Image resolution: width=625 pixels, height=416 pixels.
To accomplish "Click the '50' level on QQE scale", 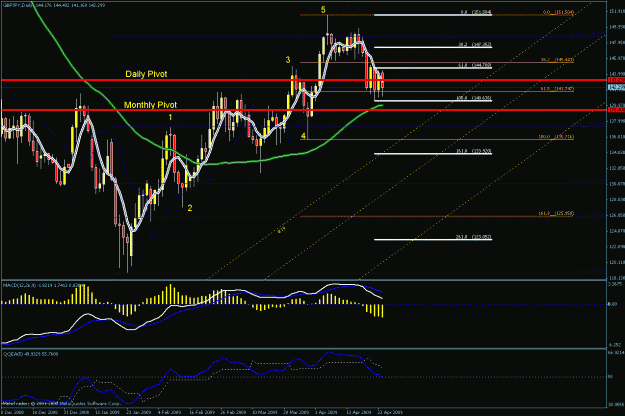I will (x=610, y=377).
